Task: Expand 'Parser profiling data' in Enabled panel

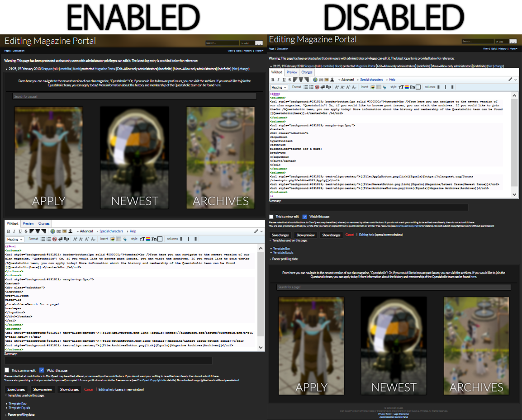Action: point(20,415)
